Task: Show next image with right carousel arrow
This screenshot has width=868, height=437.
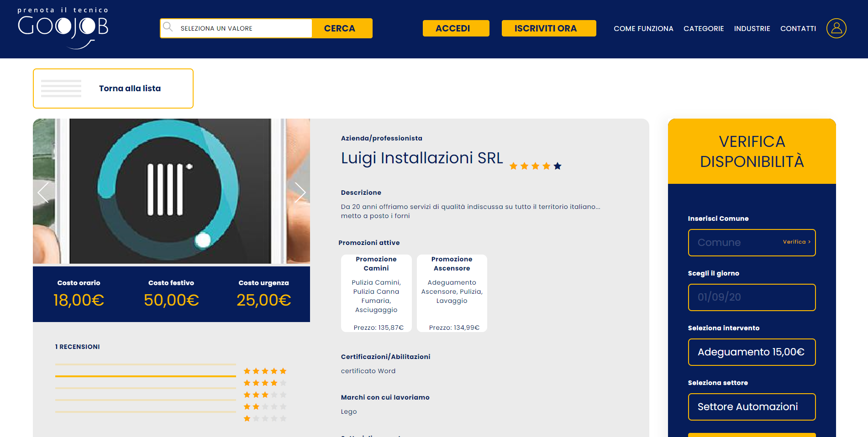Action: [x=300, y=192]
